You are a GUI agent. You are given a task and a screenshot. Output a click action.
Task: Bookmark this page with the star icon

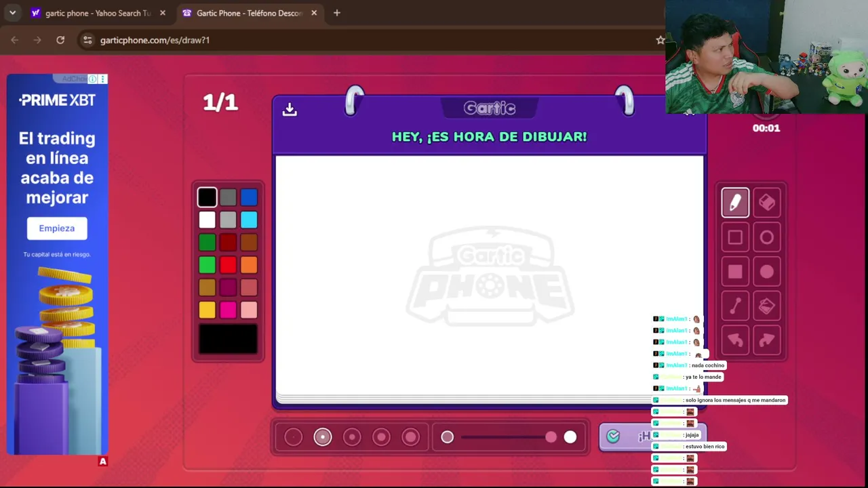coord(660,40)
